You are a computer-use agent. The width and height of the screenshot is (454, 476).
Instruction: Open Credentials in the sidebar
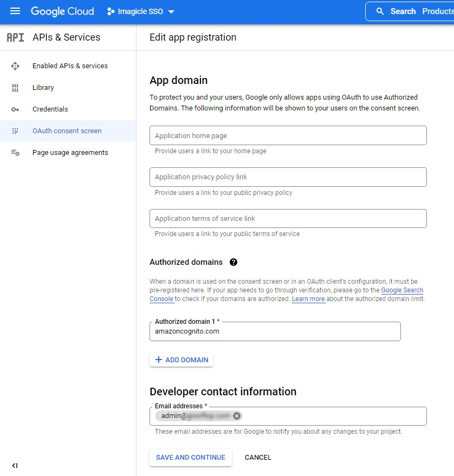pos(50,109)
